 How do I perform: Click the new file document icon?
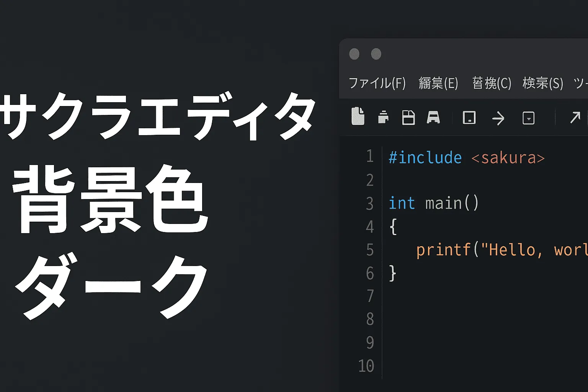coord(358,116)
